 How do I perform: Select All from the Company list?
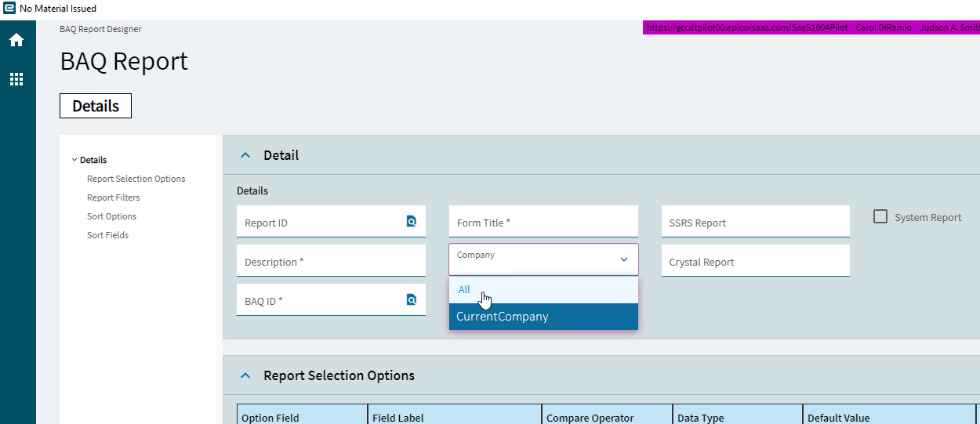tap(464, 290)
